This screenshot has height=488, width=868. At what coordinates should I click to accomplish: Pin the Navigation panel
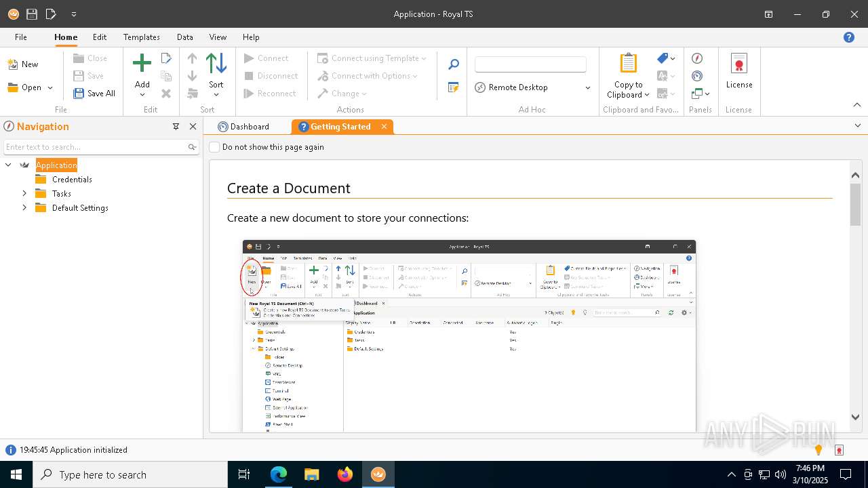pos(176,127)
